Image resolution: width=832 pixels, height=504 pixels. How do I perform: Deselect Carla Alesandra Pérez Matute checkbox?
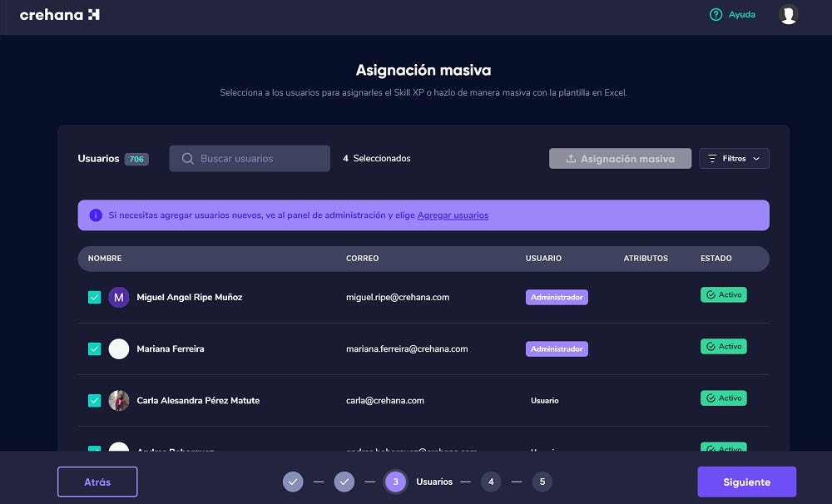pyautogui.click(x=94, y=400)
